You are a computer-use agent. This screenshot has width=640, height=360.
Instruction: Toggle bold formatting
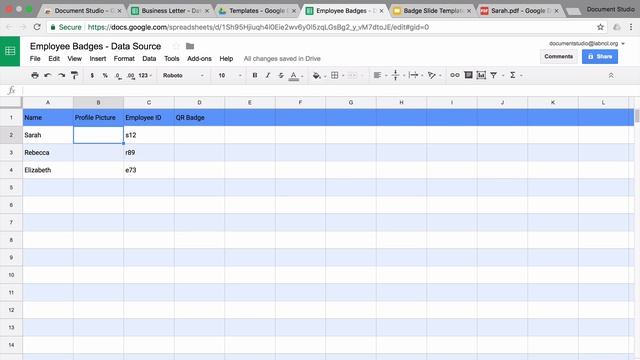pos(255,75)
